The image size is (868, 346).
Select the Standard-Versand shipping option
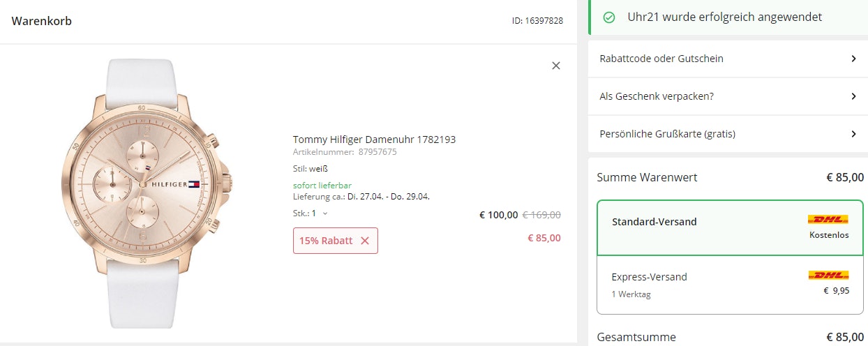pyautogui.click(x=730, y=228)
